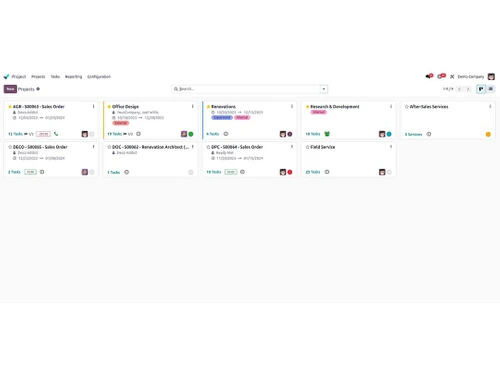This screenshot has width=500, height=375.
Task: Switch to Kanban view
Action: coord(481,89)
